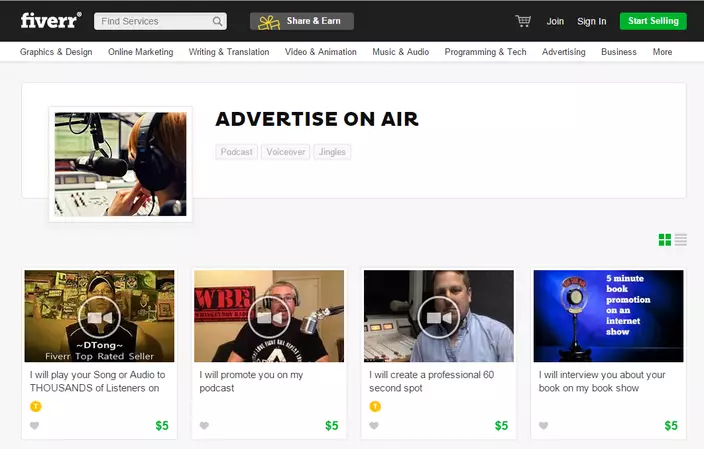The height and width of the screenshot is (449, 704).
Task: Click heart icon on podcast promotion gig
Action: coord(204,426)
